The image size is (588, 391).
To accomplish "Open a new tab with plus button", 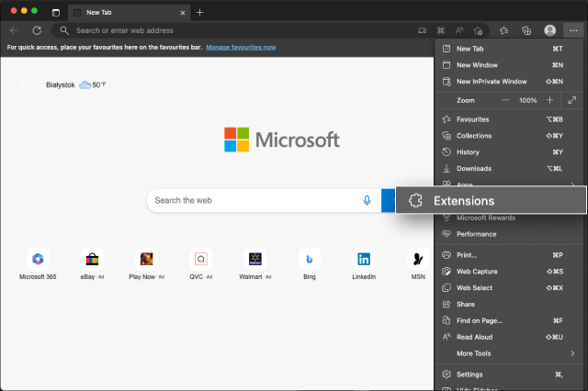I will tap(200, 12).
